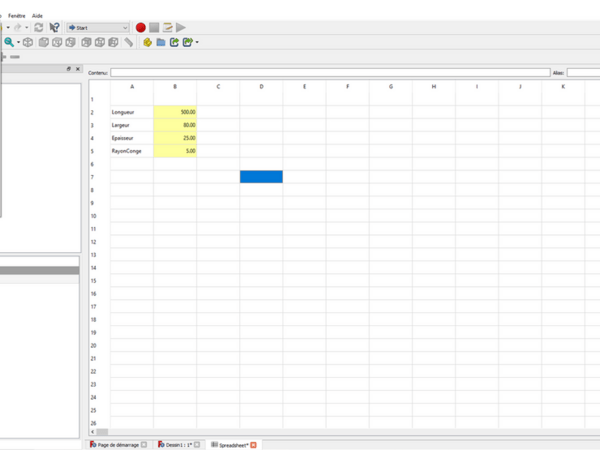Image resolution: width=600 pixels, height=450 pixels.
Task: Click the blue create group folder icon
Action: (160, 43)
